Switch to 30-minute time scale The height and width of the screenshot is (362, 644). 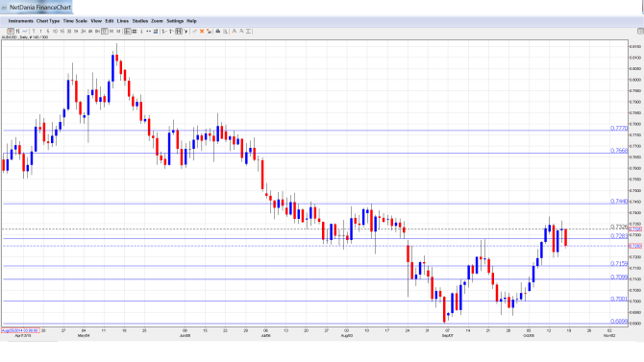[69, 31]
